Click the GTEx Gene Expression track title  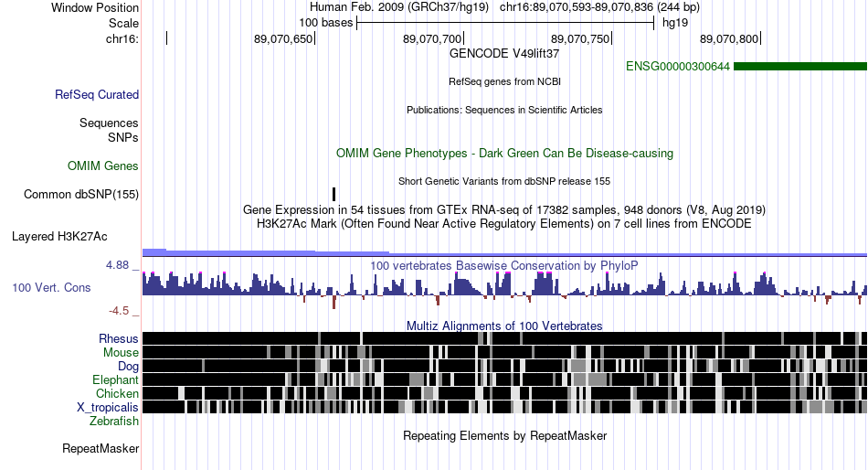504,210
